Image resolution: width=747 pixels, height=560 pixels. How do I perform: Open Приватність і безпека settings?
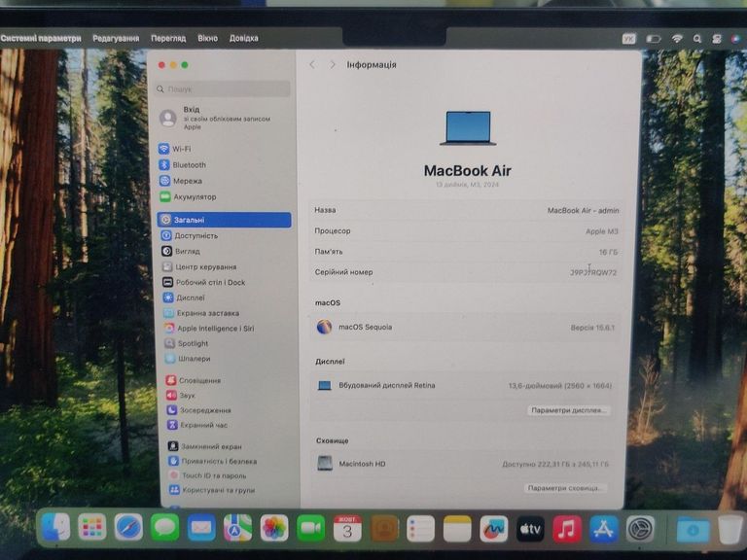click(x=212, y=461)
